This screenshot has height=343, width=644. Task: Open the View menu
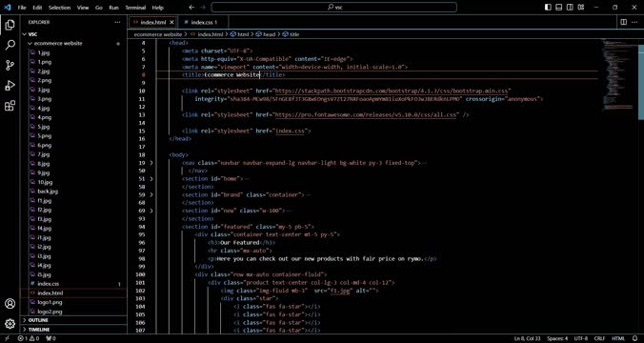83,8
